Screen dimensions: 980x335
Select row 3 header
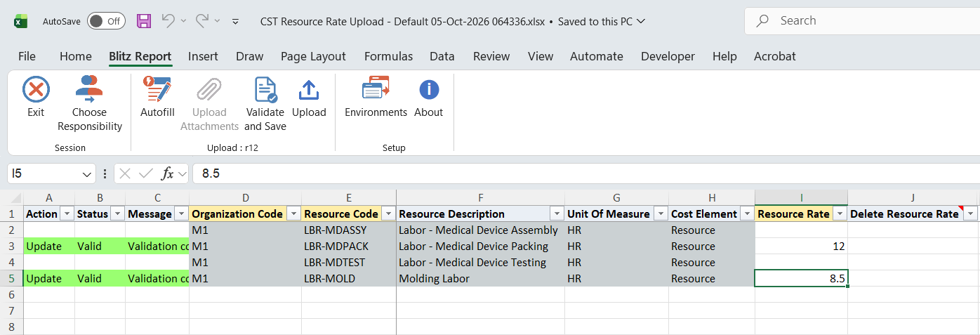pyautogui.click(x=12, y=247)
